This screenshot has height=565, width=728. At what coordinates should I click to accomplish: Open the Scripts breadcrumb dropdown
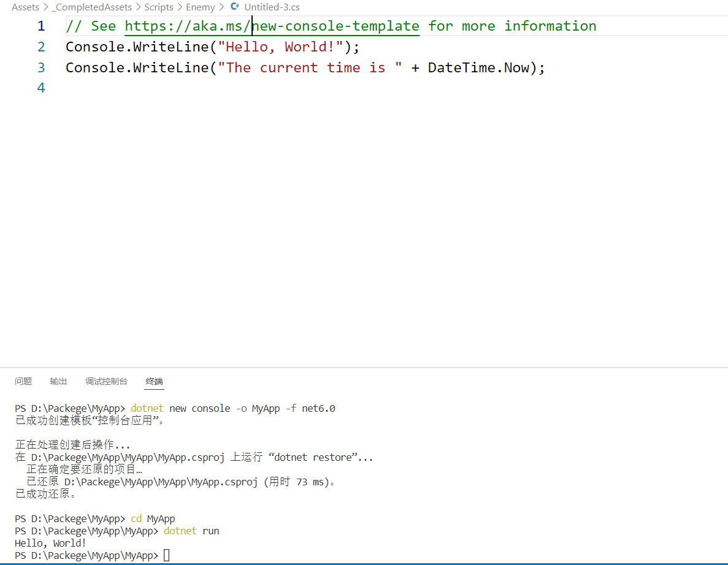click(x=158, y=7)
